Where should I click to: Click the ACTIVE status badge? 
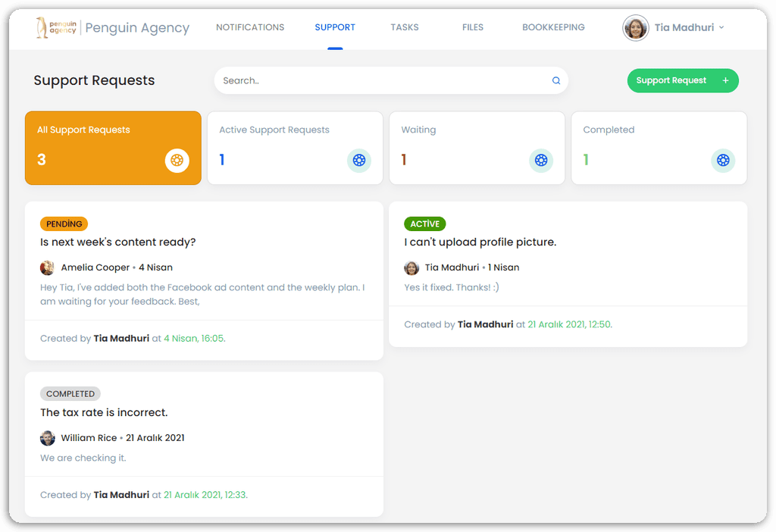[424, 224]
